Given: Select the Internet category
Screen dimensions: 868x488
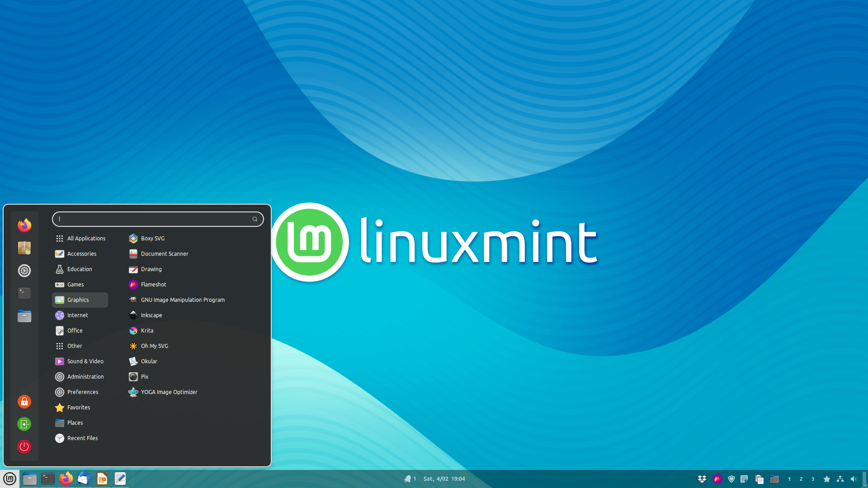Looking at the screenshot, I should [78, 315].
